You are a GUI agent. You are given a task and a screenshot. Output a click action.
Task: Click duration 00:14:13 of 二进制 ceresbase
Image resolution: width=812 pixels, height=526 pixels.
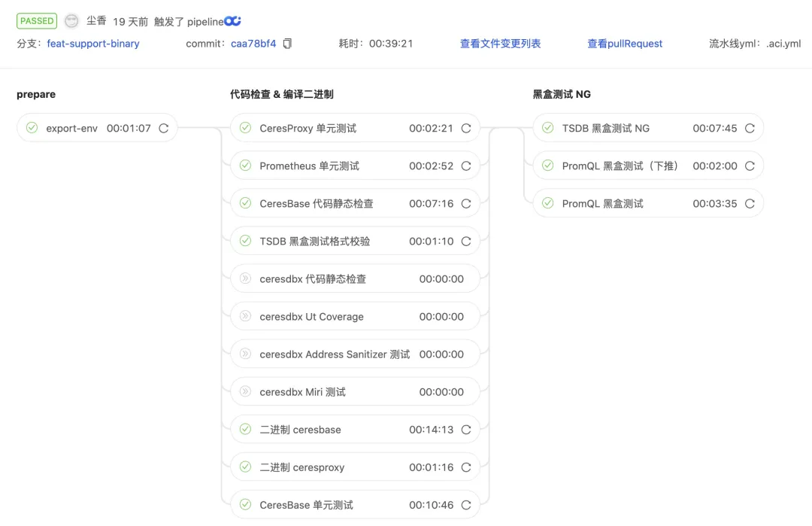pos(431,430)
